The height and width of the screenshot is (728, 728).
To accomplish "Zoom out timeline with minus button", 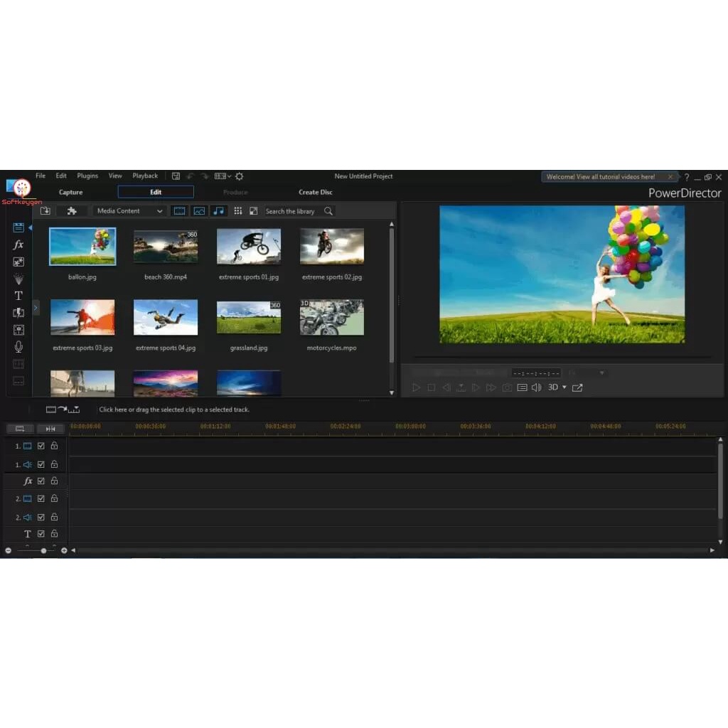I will [9, 551].
